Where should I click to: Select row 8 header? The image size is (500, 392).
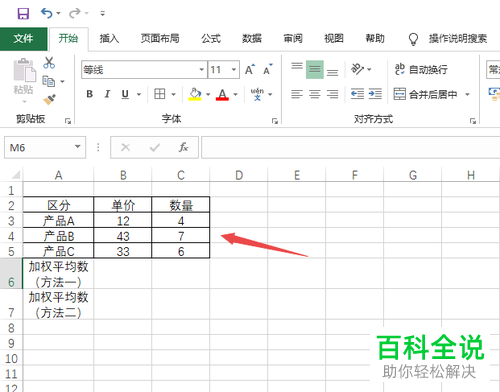[x=11, y=328]
